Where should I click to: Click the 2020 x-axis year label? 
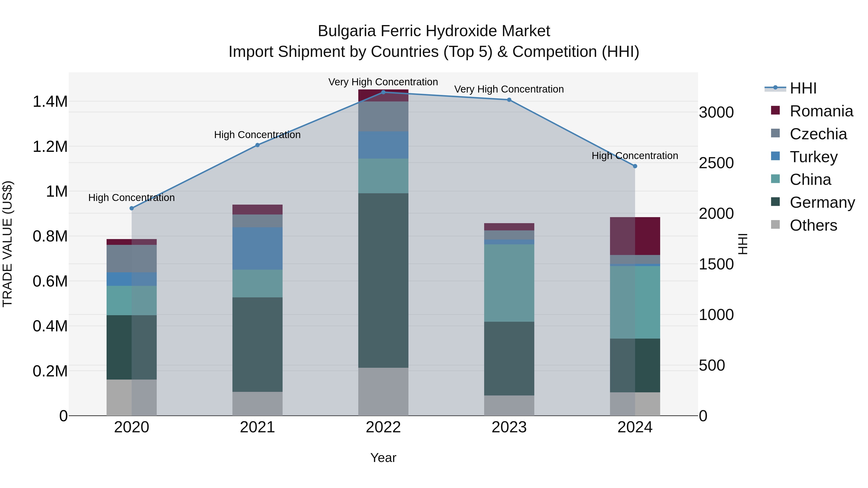132,427
